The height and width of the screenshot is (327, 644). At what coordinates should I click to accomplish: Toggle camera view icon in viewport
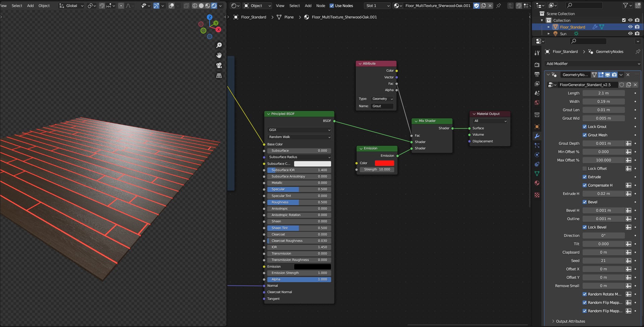pyautogui.click(x=219, y=65)
